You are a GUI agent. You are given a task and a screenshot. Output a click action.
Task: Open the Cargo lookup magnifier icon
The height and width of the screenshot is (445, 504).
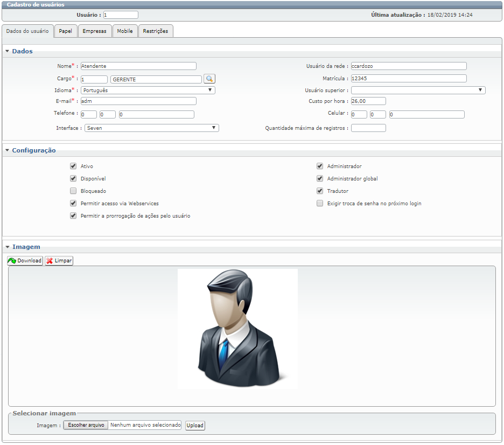point(209,79)
